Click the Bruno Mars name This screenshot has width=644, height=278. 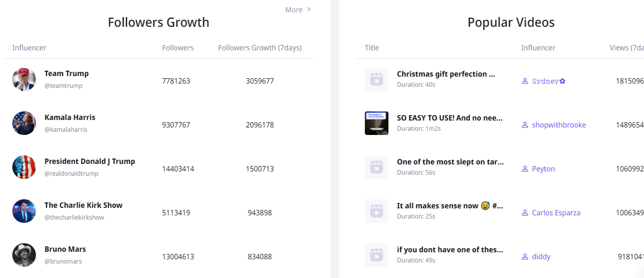65,249
